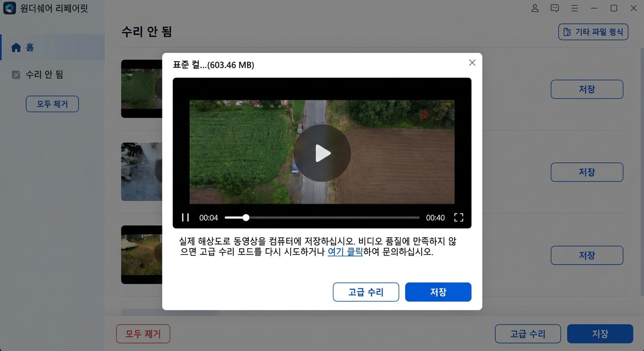Click the first video thumbnail in the list

(x=142, y=89)
